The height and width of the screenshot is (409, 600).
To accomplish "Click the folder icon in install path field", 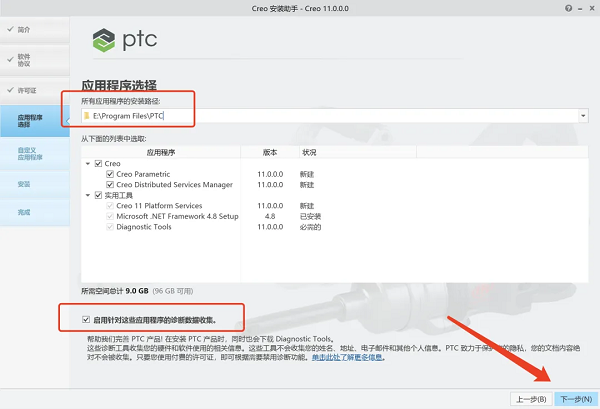I will [x=86, y=116].
